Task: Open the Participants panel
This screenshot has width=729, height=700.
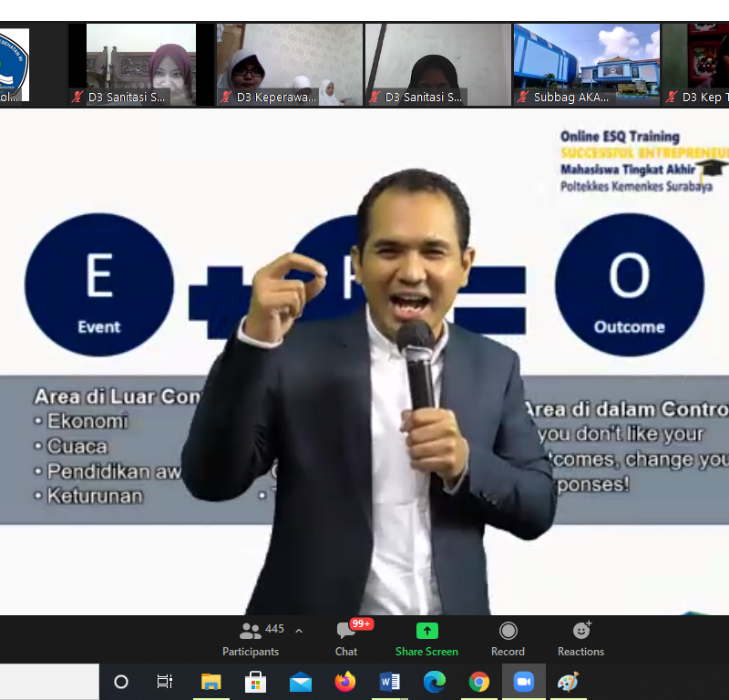Action: (251, 639)
